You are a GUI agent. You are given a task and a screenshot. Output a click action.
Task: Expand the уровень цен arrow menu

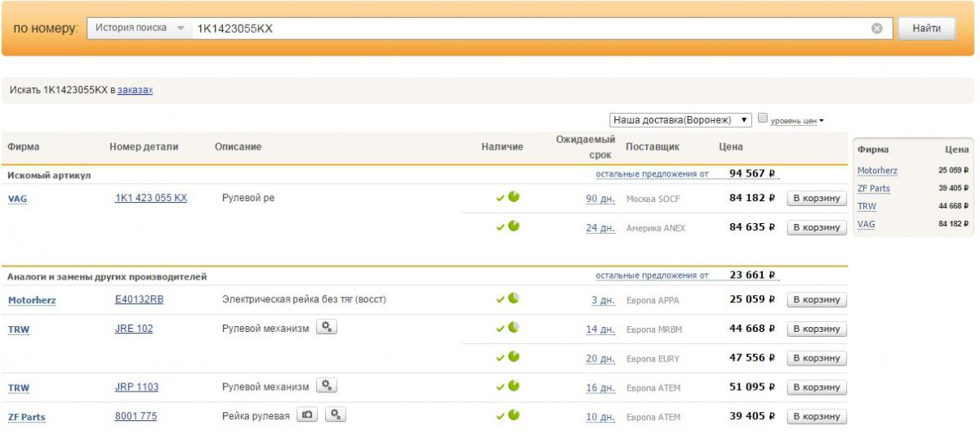(821, 121)
